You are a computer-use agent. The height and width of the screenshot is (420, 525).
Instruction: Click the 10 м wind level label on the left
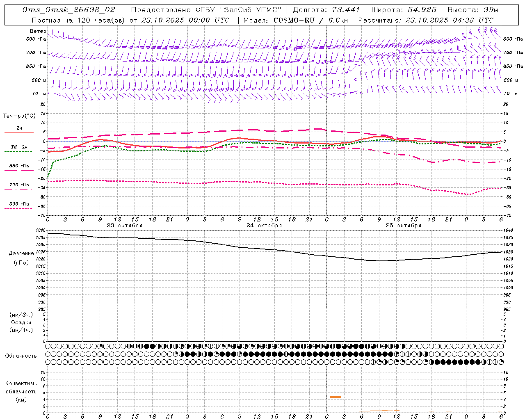pos(39,94)
